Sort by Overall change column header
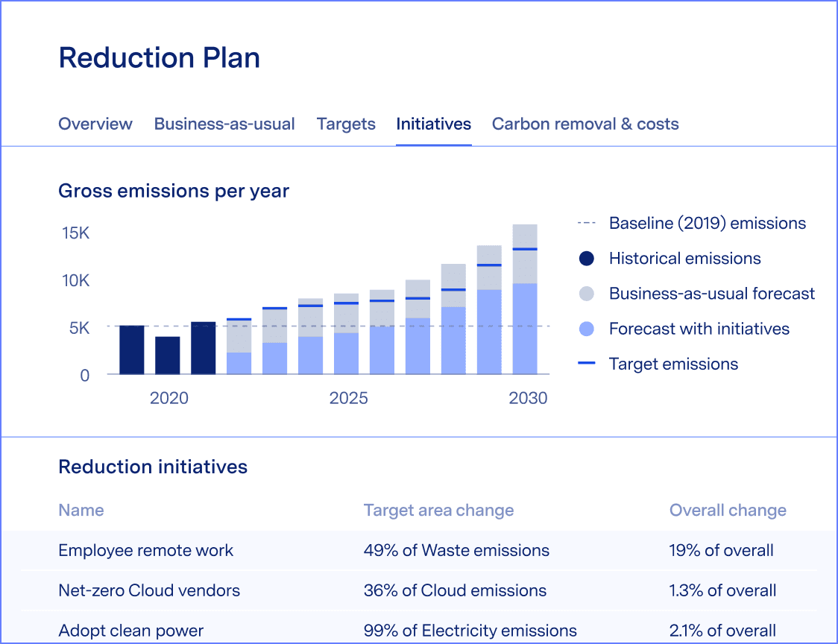Screen dimensions: 838x644 point(728,511)
